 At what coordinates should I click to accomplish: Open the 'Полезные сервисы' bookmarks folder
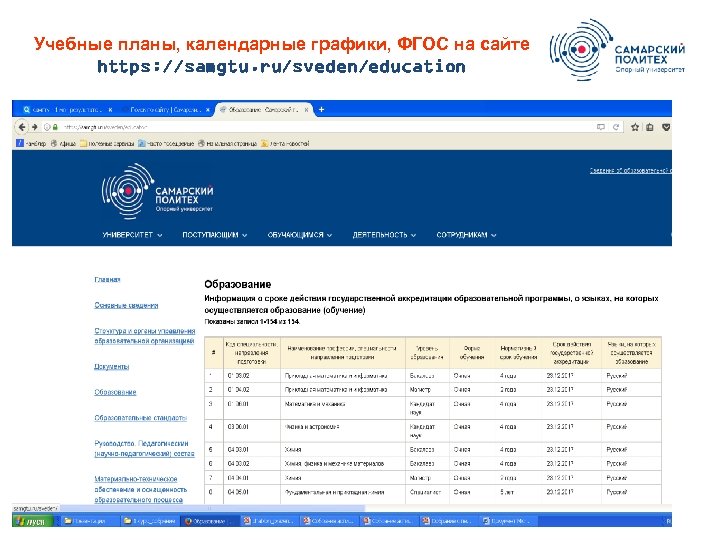(107, 143)
